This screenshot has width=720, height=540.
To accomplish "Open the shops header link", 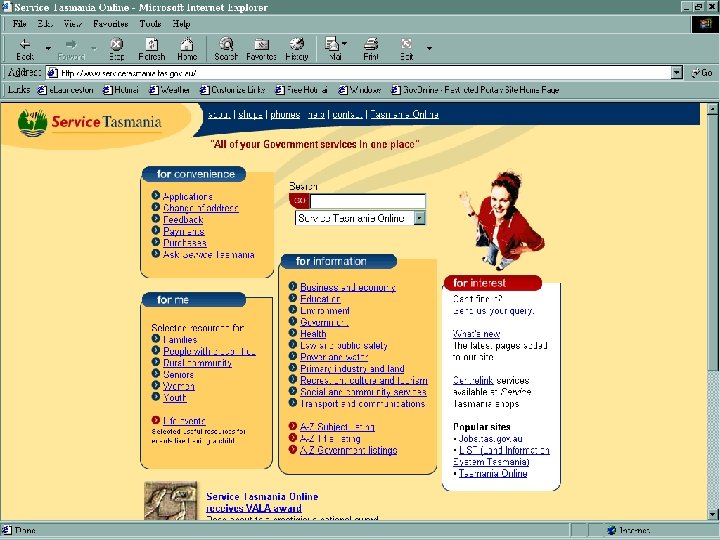I will pos(250,114).
